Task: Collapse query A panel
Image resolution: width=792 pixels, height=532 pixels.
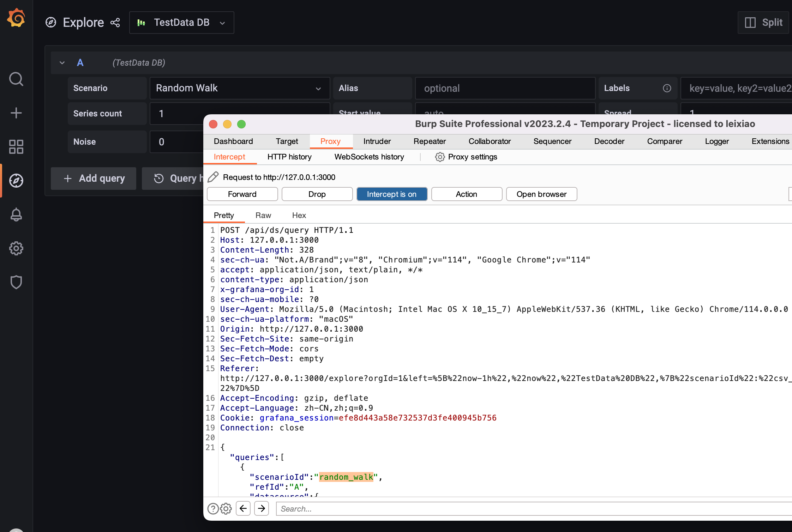Action: 62,62
